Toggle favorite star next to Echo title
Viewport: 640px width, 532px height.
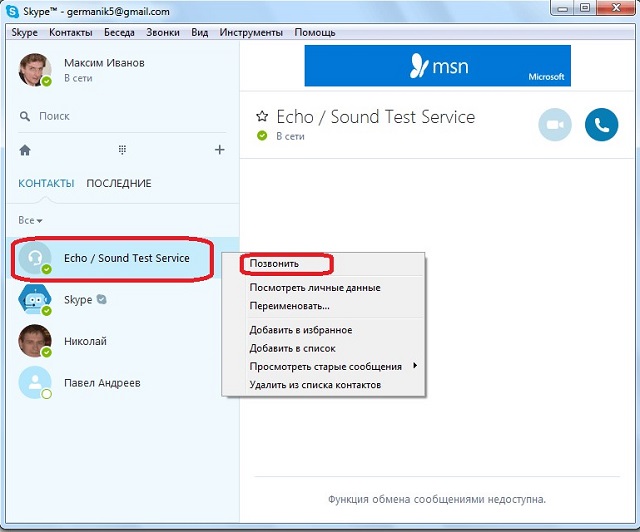click(x=262, y=117)
